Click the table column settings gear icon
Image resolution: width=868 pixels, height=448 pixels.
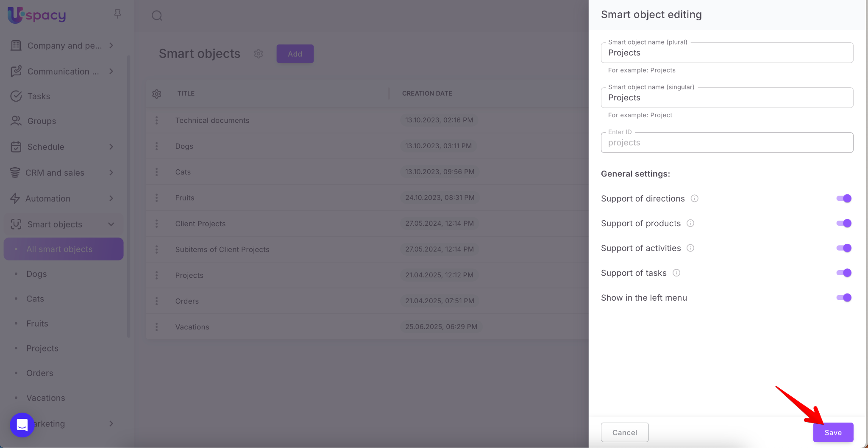click(x=156, y=94)
